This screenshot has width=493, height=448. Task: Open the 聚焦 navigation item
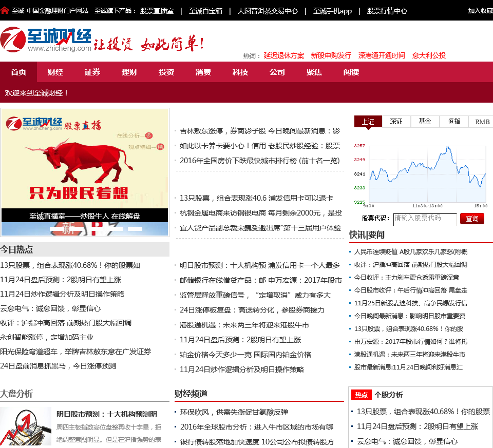314,72
